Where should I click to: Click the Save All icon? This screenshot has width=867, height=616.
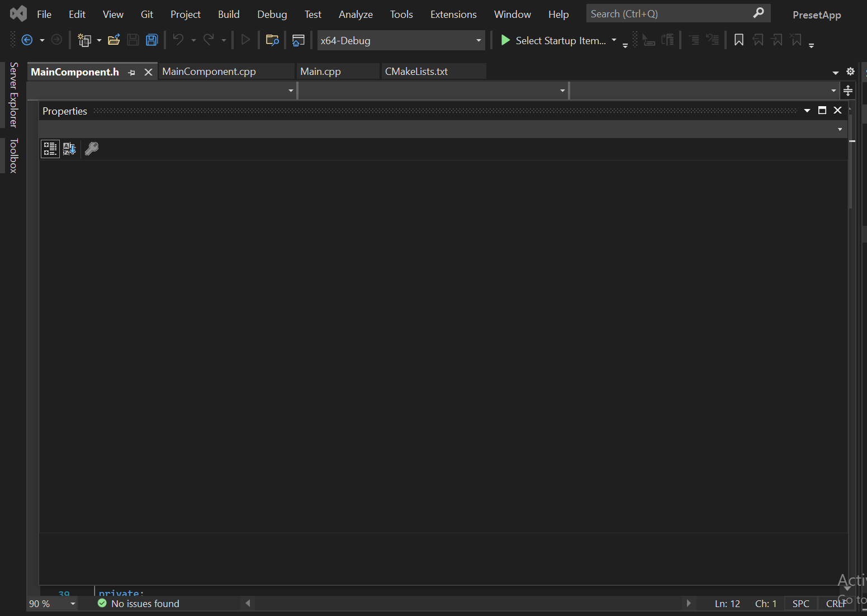point(152,40)
